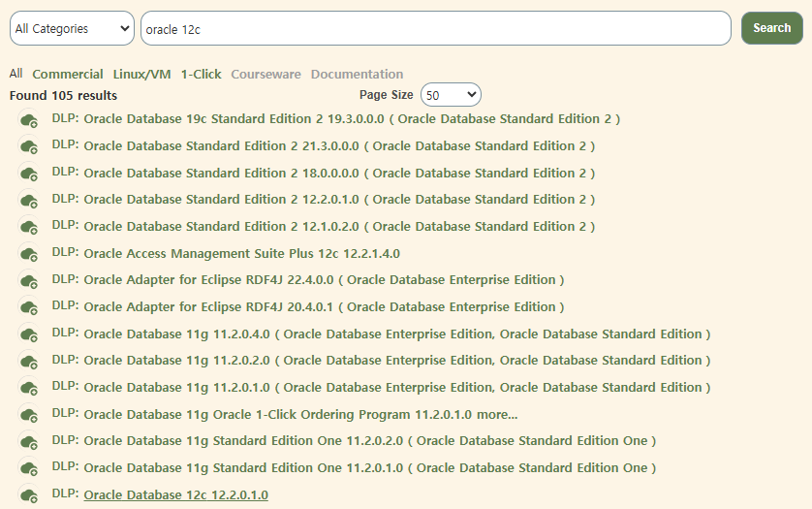Click the 'Page Size' label
This screenshot has height=509, width=812.
pyautogui.click(x=387, y=95)
